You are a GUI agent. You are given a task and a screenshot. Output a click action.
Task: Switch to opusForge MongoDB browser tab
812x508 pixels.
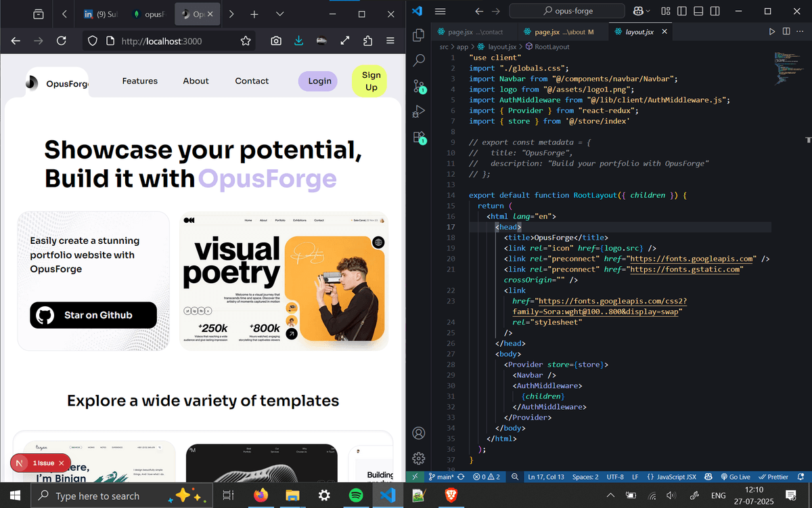click(x=150, y=14)
